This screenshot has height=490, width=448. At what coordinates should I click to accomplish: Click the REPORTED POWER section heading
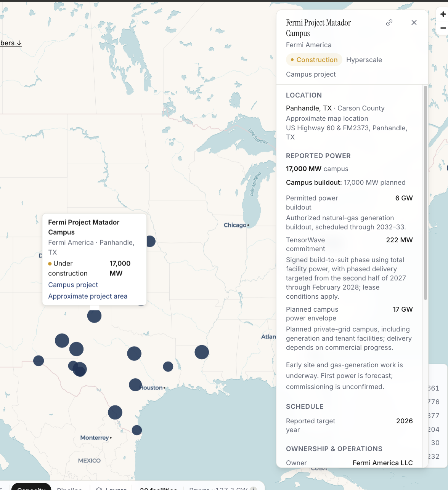318,156
